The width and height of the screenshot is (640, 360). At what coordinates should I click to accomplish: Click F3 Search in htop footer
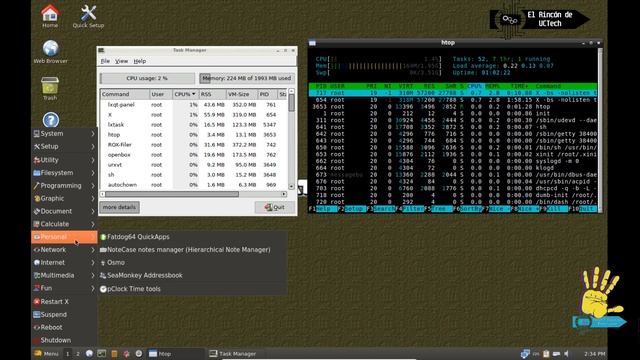[380, 209]
